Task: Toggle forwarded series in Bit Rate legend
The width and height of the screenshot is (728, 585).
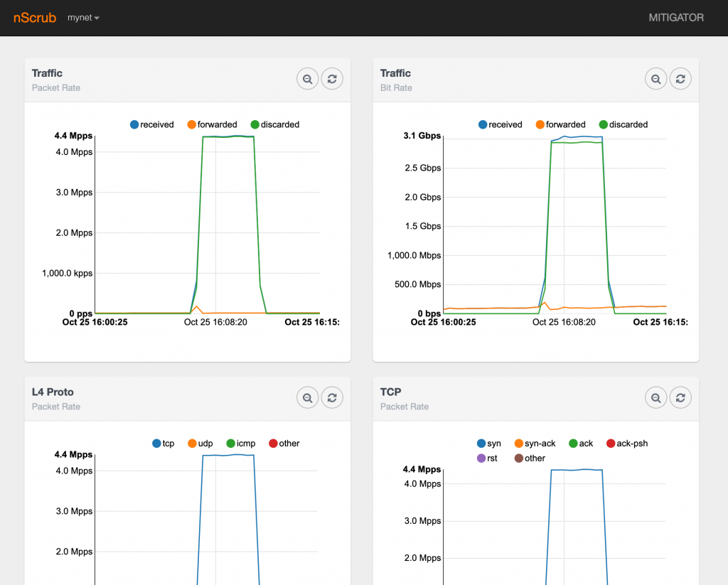Action: point(560,124)
